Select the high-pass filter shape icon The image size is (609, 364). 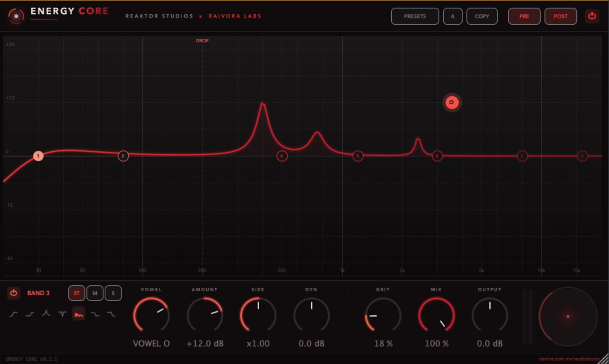(x=14, y=314)
